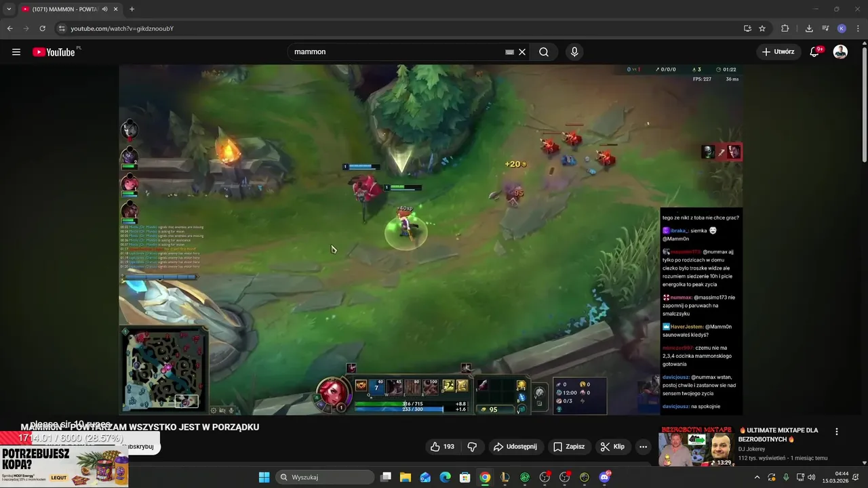Open a new browser tab
This screenshot has height=488, width=868.
click(x=132, y=9)
